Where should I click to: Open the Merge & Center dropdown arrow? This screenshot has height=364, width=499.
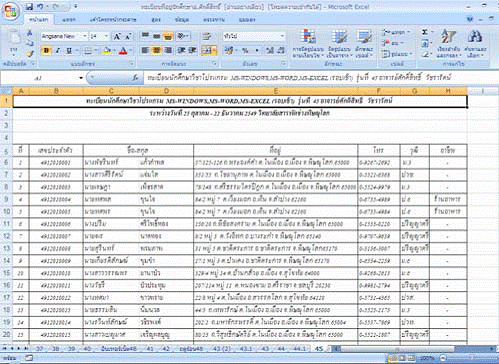(214, 51)
